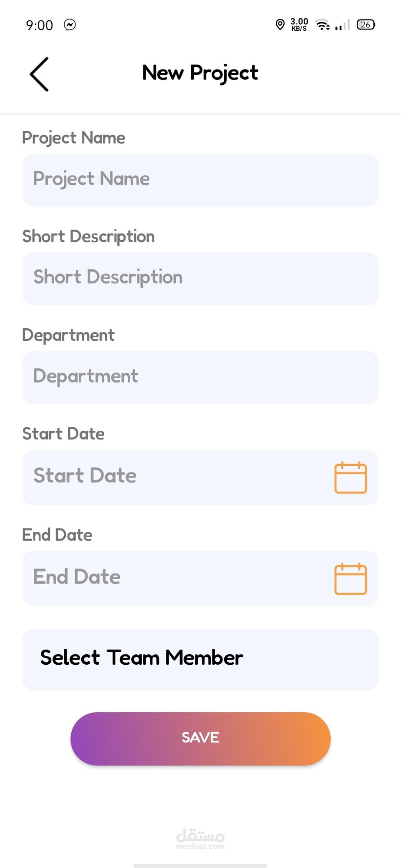Open the Start Date calendar picker
This screenshot has height=868, width=401.
[350, 477]
